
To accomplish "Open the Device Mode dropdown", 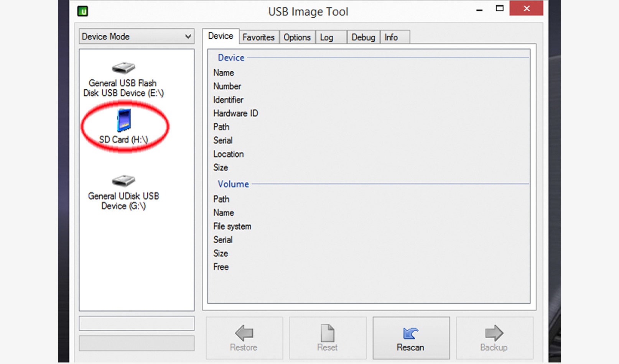I will click(x=137, y=36).
